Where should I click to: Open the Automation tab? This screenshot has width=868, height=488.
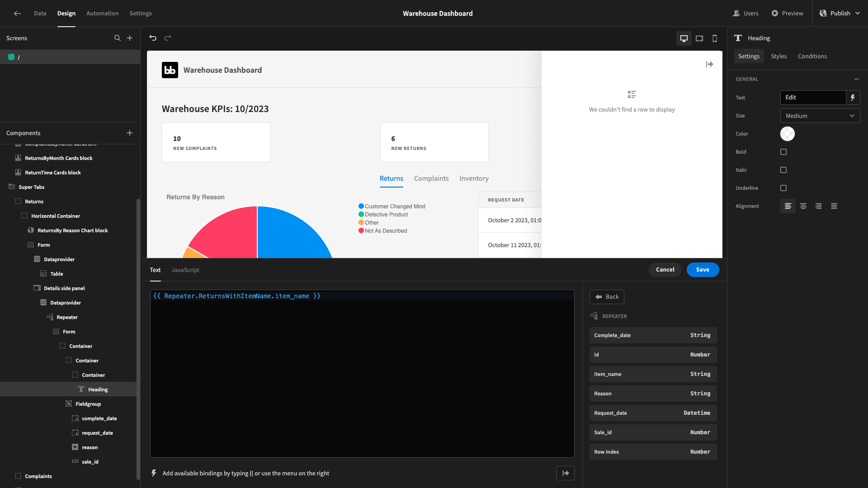pos(103,14)
